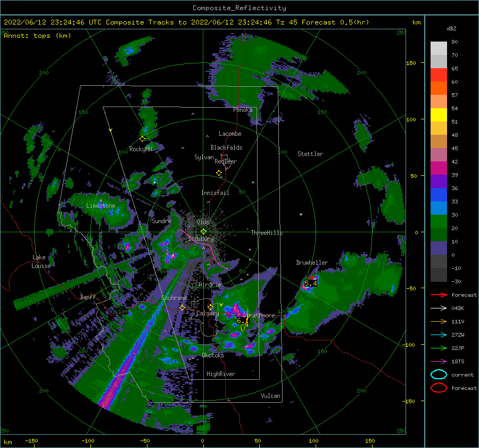Click the 'Annot: tops (km)' annotation text
479x448 pixels.
click(38, 36)
